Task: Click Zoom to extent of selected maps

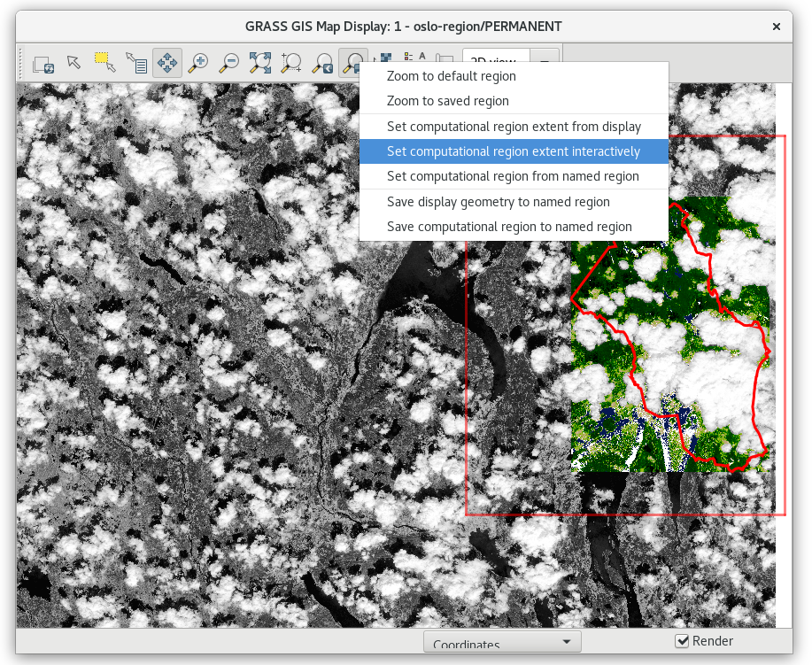Action: (x=260, y=63)
